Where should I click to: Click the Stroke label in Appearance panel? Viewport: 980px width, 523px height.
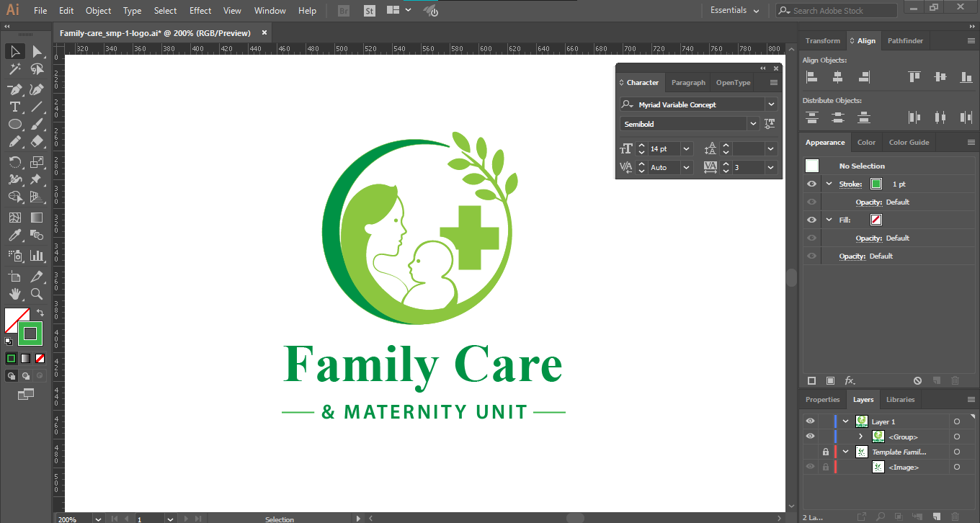pyautogui.click(x=850, y=184)
